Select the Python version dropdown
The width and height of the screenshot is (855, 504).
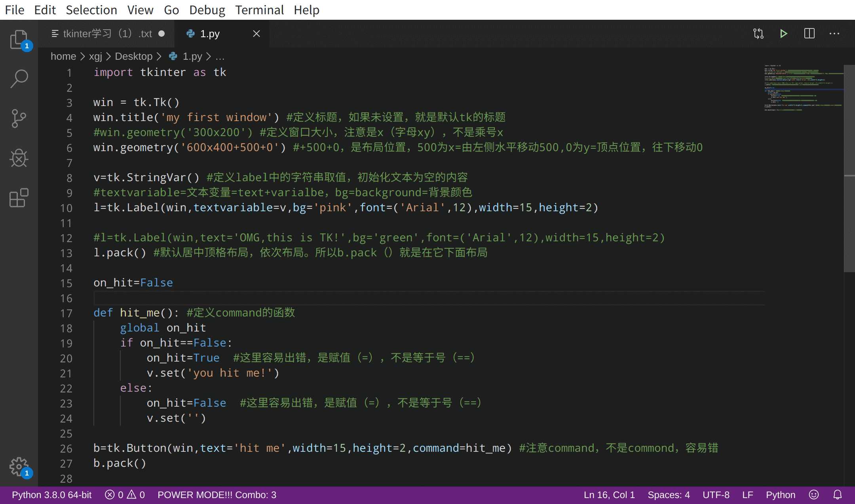(51, 495)
